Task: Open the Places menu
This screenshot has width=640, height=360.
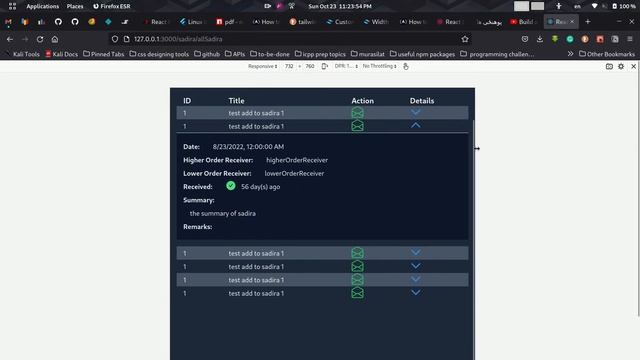Action: tap(75, 6)
